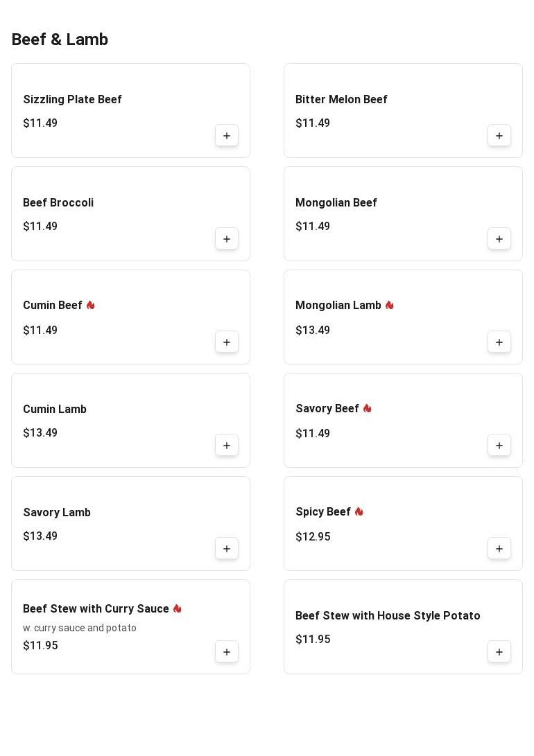Viewport: 534px width, 756px height.
Task: Add Bitter Melon Beef with plus icon
Action: pos(499,136)
